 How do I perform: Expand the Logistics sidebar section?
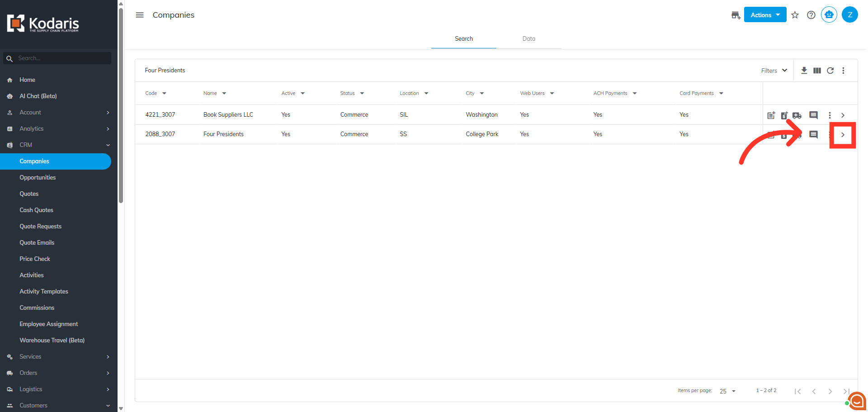point(58,389)
